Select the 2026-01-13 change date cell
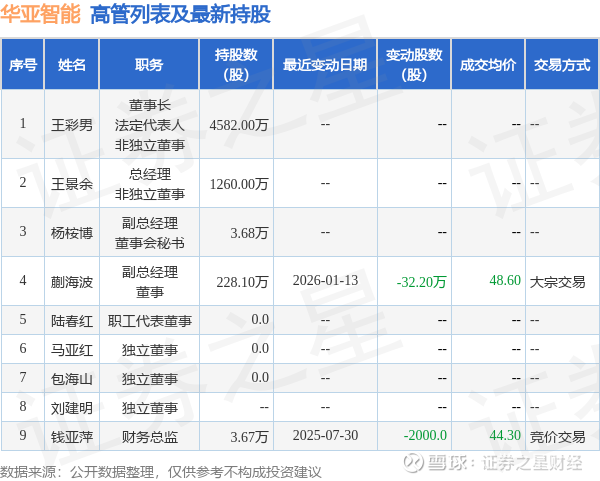600x481 pixels. point(325,280)
